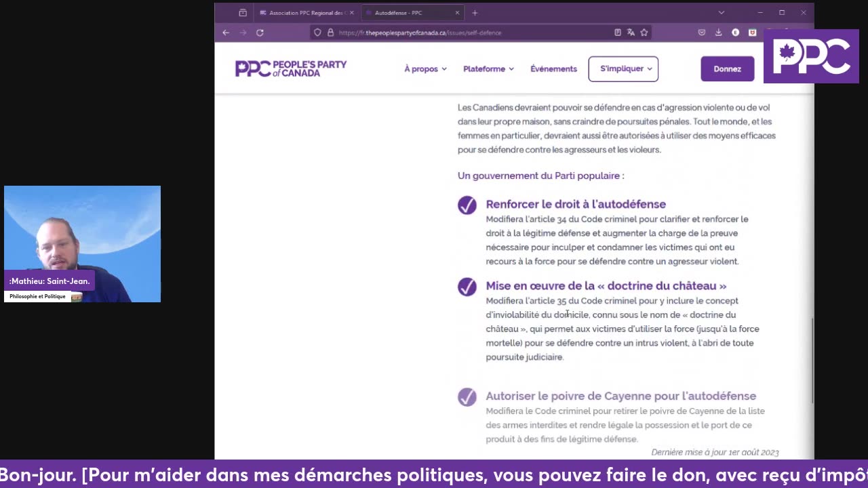Screen dimensions: 868x488
Task: Click checkmark beside Autoriser le poivre de Cayenne
Action: tap(467, 396)
